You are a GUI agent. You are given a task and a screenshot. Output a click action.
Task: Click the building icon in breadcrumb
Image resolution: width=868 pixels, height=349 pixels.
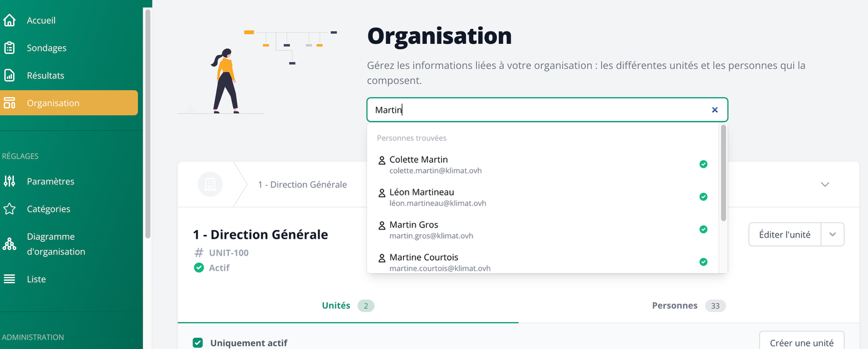pos(210,184)
